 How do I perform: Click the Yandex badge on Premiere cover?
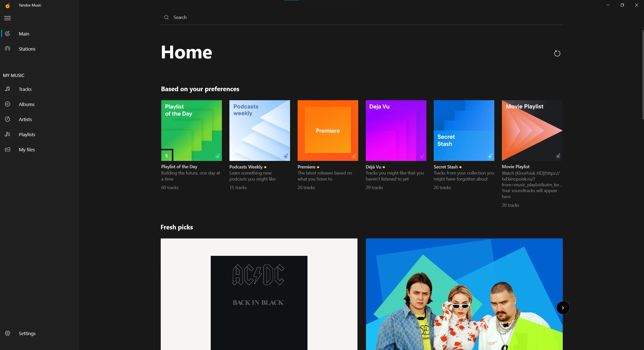(354, 156)
